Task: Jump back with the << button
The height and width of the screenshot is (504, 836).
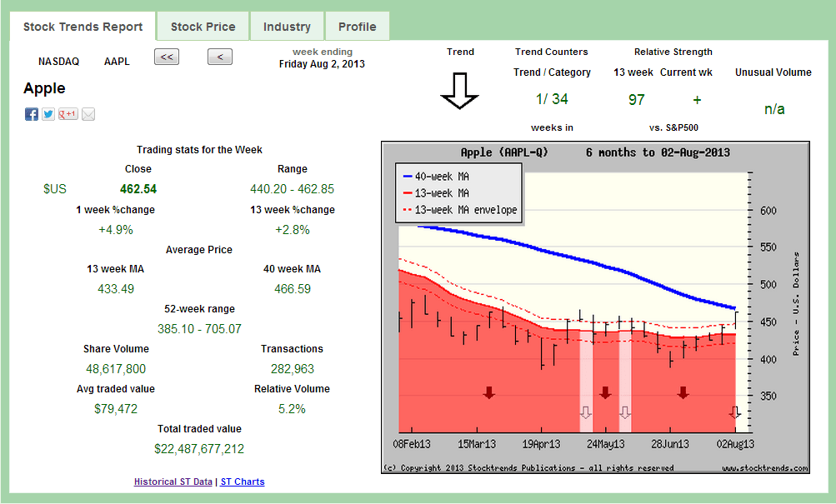Action: pyautogui.click(x=167, y=57)
